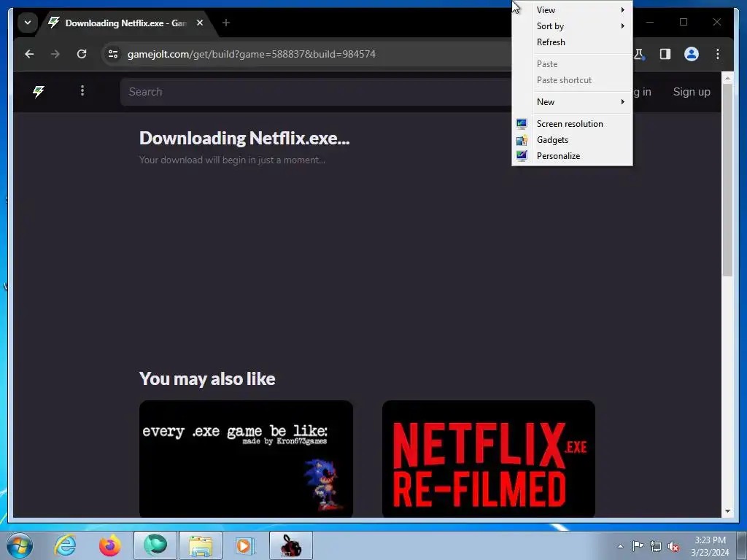Choose Personalize from context menu

(x=572, y=156)
